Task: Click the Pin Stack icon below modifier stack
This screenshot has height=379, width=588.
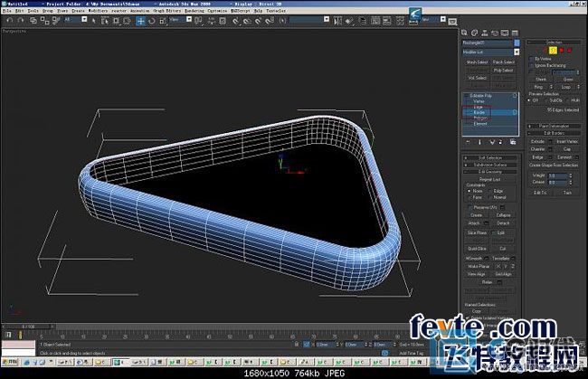Action: (468, 142)
